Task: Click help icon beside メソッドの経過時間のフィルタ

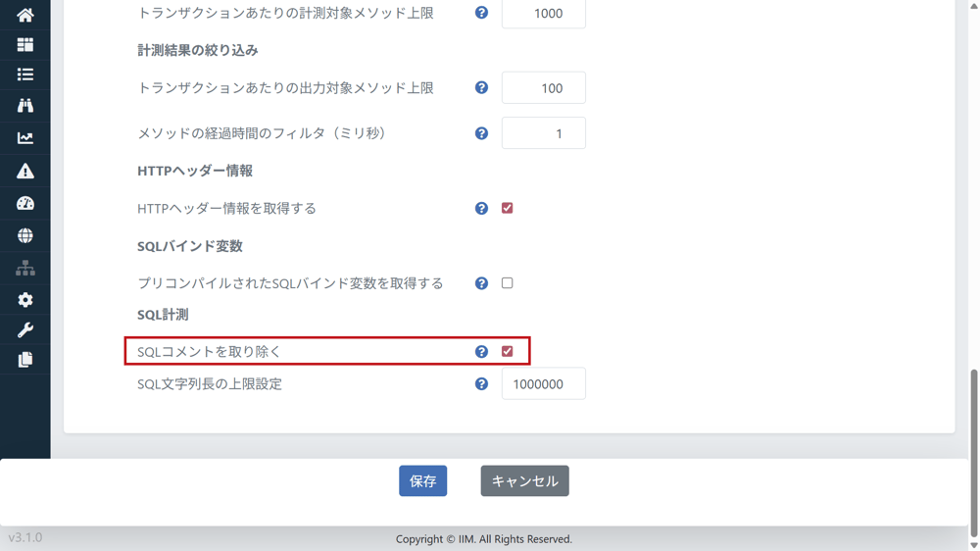Action: (481, 133)
